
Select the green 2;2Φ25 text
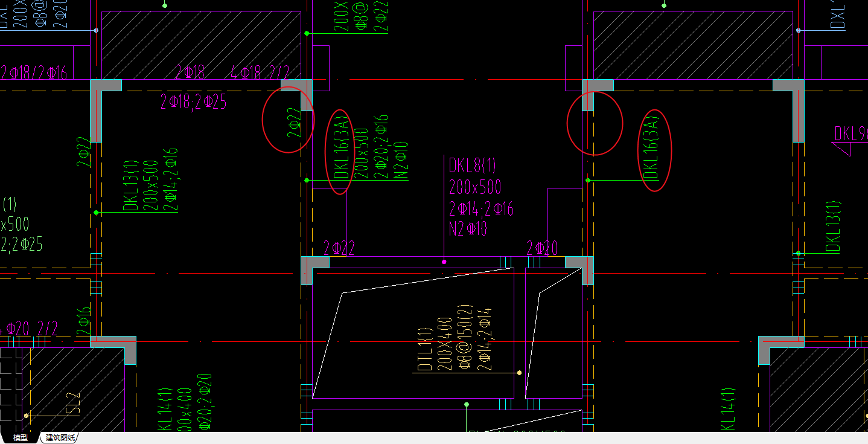22,244
